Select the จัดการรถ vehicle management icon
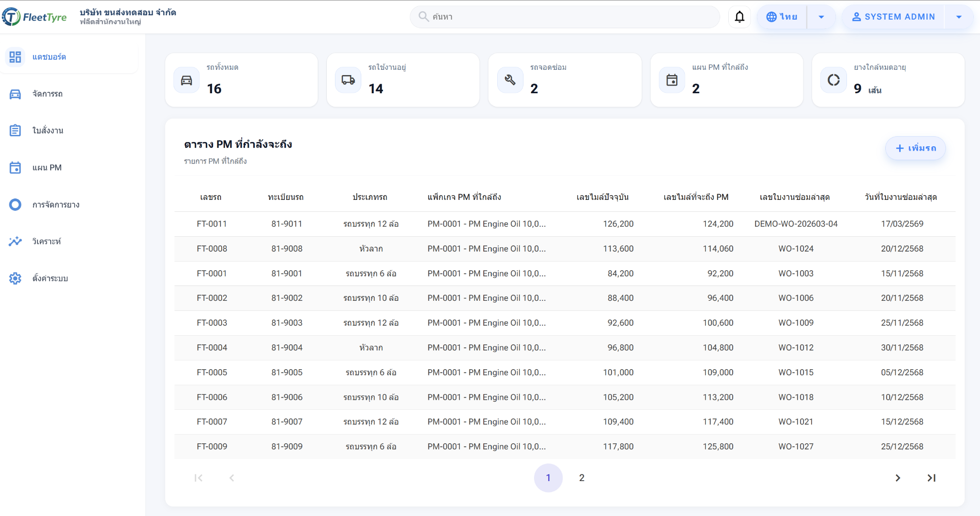Image resolution: width=980 pixels, height=516 pixels. tap(15, 94)
